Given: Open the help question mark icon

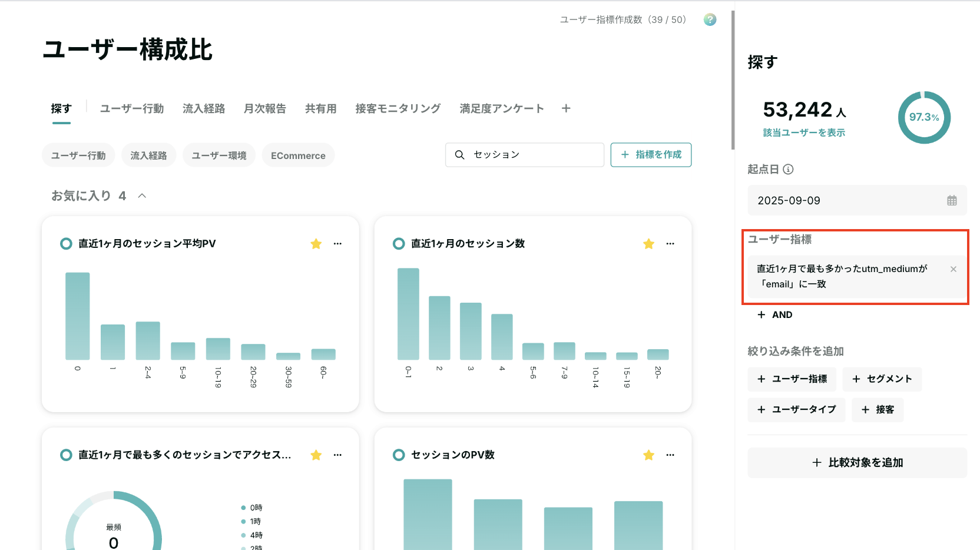Looking at the screenshot, I should [x=710, y=19].
